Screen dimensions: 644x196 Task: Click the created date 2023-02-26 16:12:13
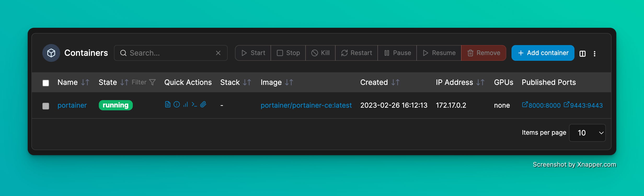click(394, 105)
